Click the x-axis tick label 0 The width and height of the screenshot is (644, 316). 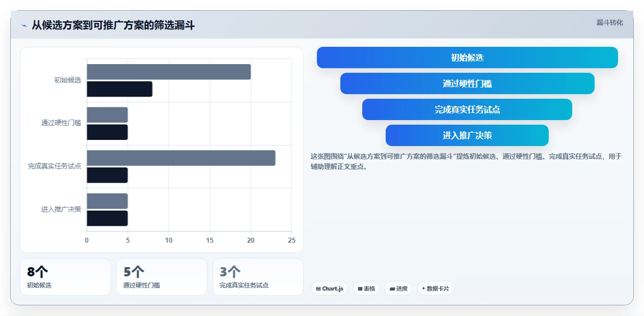[87, 240]
